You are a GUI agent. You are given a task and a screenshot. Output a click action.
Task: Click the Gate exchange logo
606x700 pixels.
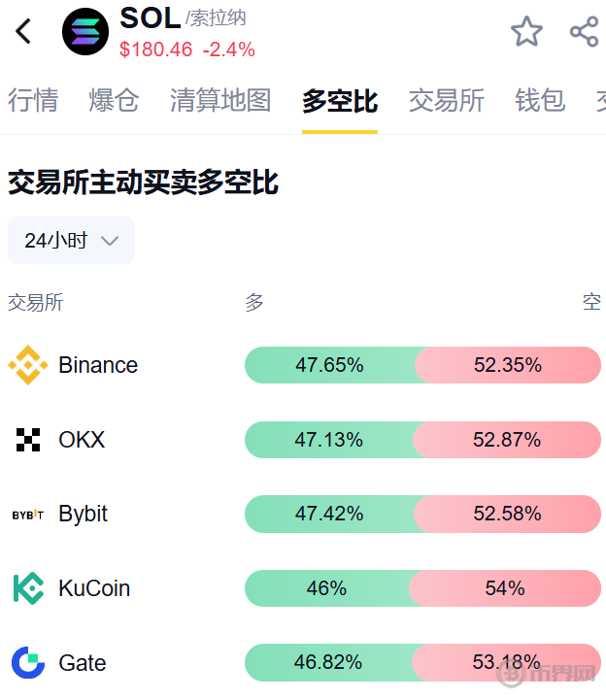[28, 663]
